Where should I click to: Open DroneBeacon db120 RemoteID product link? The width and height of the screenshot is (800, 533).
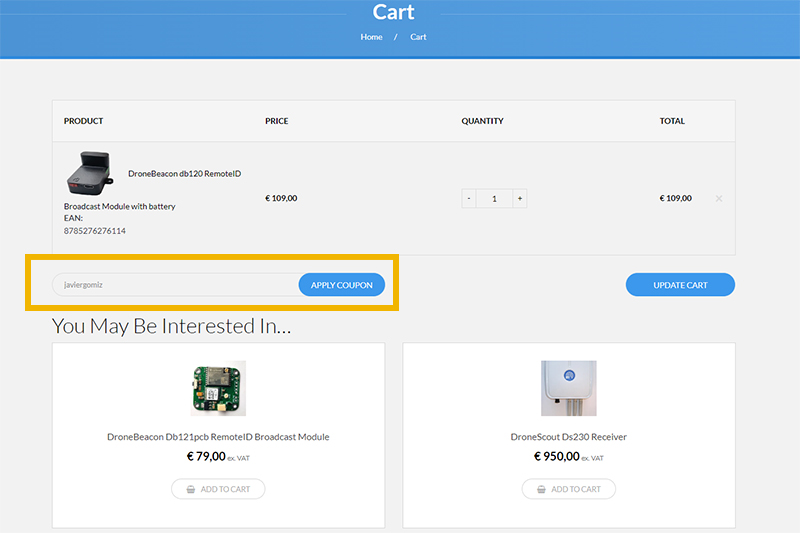click(184, 174)
